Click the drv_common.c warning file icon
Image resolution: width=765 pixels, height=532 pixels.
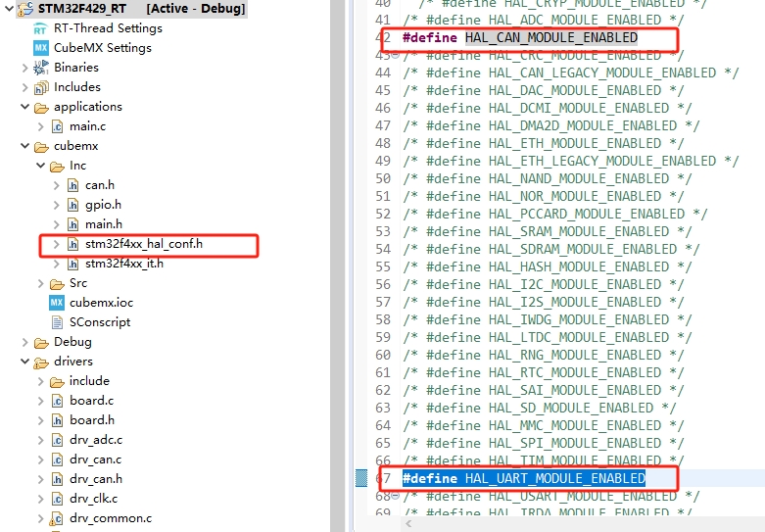click(x=57, y=518)
